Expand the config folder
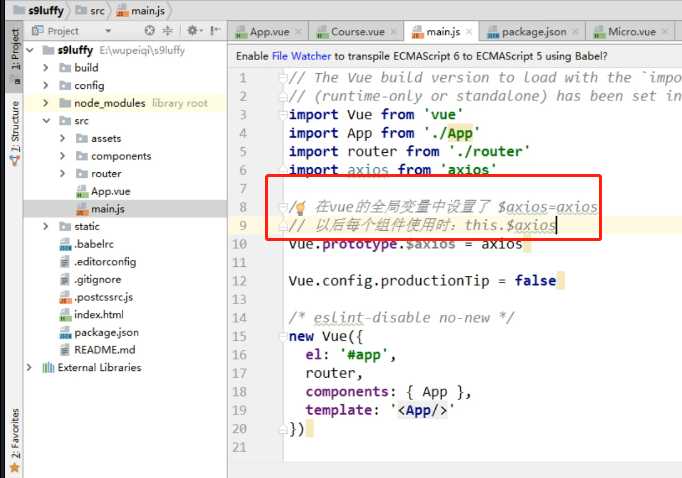Screen dimensions: 682x478 46,85
